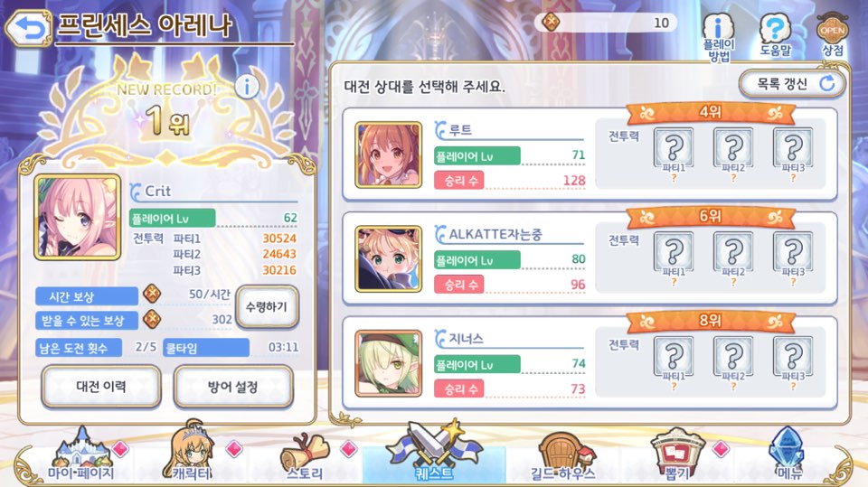Open 길드 하우스 tab
This screenshot has height=487, width=868.
[x=563, y=458]
